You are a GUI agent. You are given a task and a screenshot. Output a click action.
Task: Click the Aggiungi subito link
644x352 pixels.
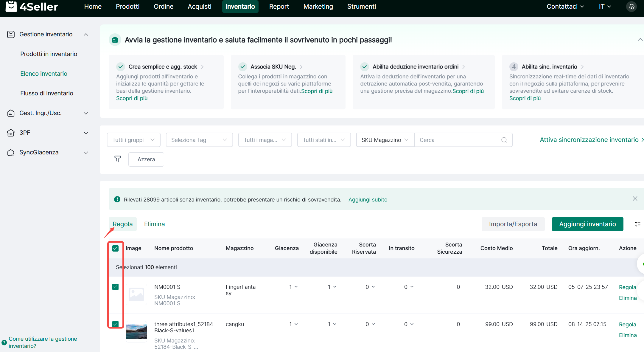point(368,200)
